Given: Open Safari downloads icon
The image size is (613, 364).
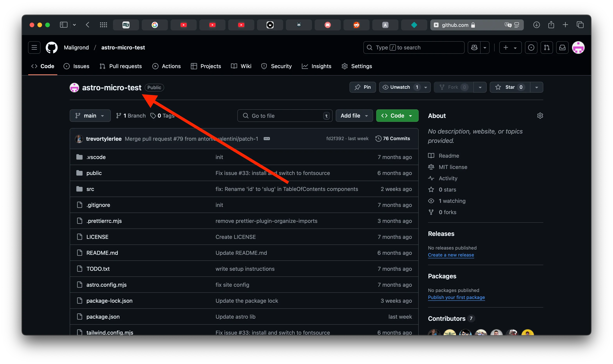Looking at the screenshot, I should [536, 25].
